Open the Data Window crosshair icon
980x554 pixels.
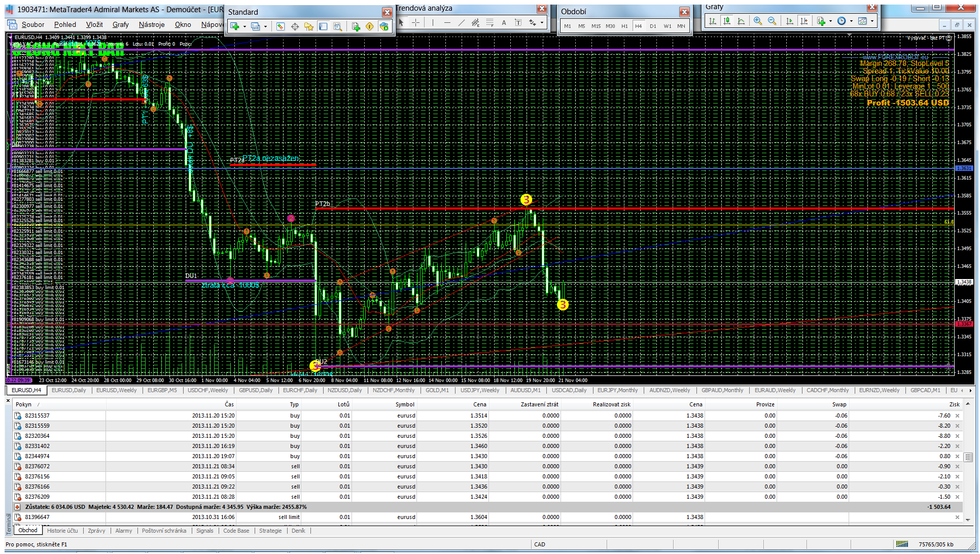(295, 26)
